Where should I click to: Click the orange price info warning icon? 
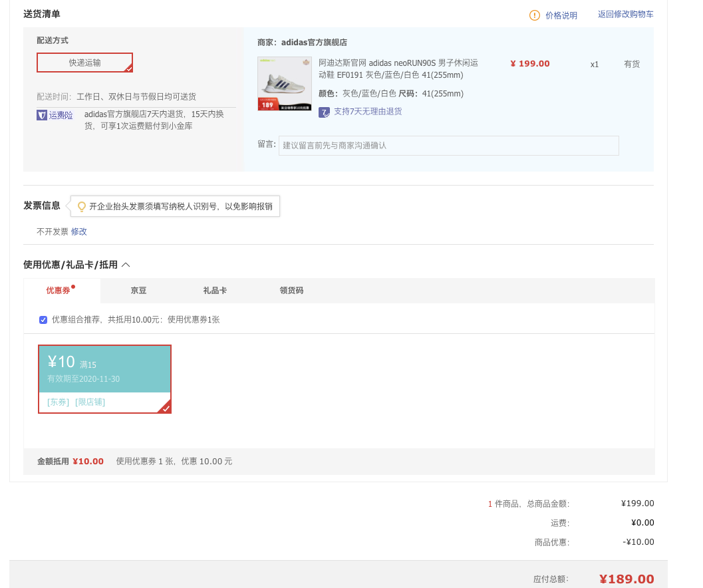[535, 15]
